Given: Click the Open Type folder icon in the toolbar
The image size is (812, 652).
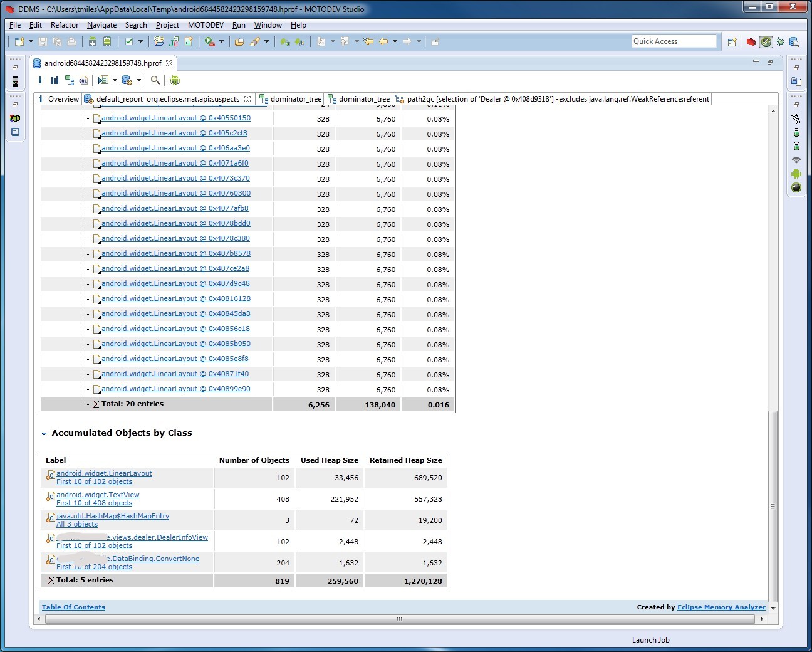Looking at the screenshot, I should 239,41.
